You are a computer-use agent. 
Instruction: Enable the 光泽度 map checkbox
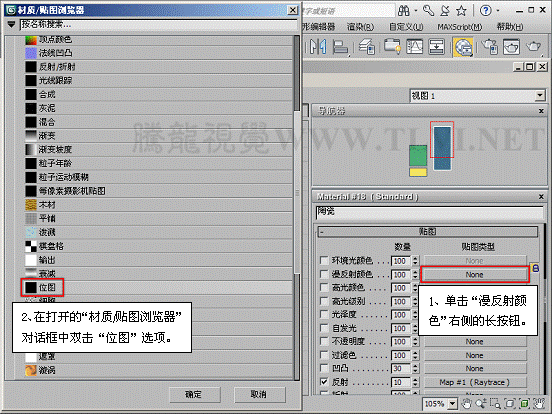point(324,314)
